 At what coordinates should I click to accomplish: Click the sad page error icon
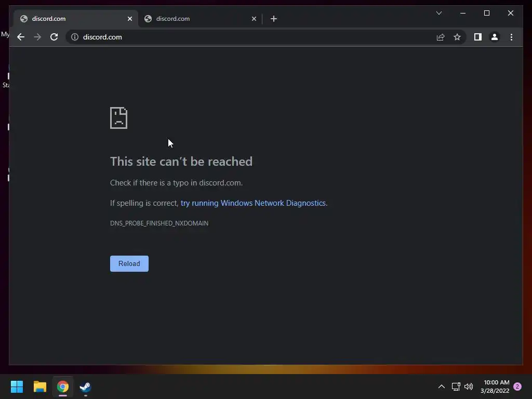[x=119, y=118]
